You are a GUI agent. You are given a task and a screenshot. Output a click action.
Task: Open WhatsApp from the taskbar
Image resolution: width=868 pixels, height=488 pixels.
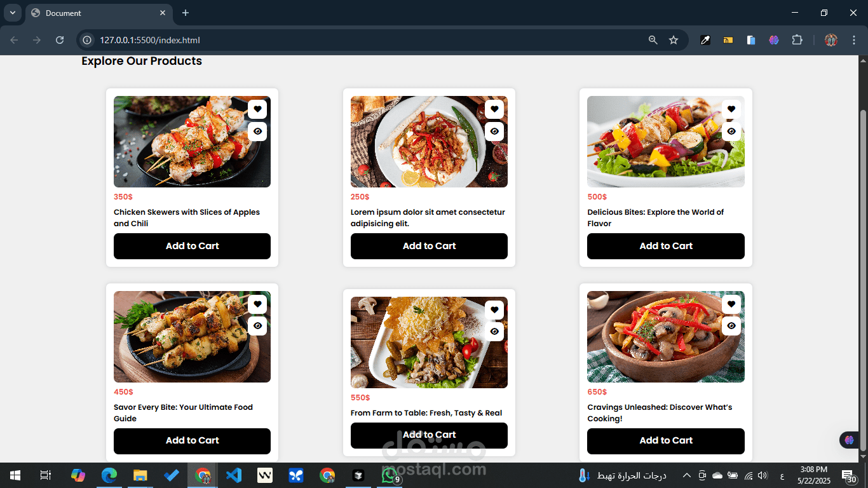click(x=389, y=475)
